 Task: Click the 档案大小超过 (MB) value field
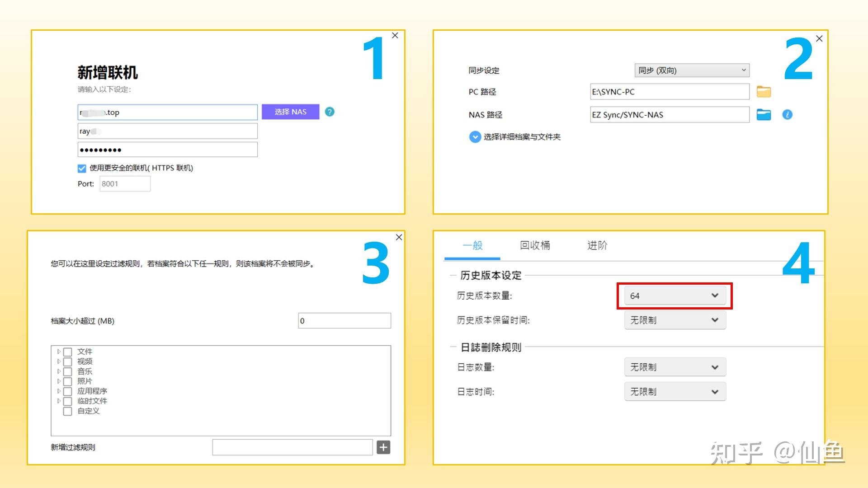click(x=344, y=321)
